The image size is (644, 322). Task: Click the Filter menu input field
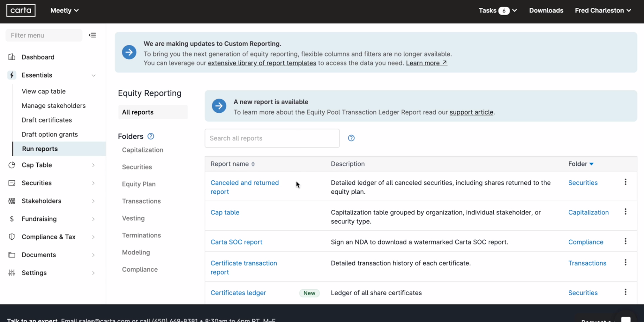pos(44,35)
